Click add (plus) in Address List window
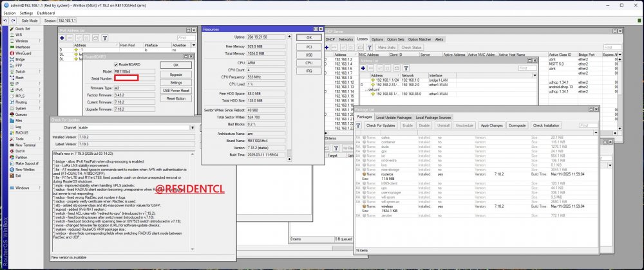Viewport: 644px width, 270px height. coord(363,68)
